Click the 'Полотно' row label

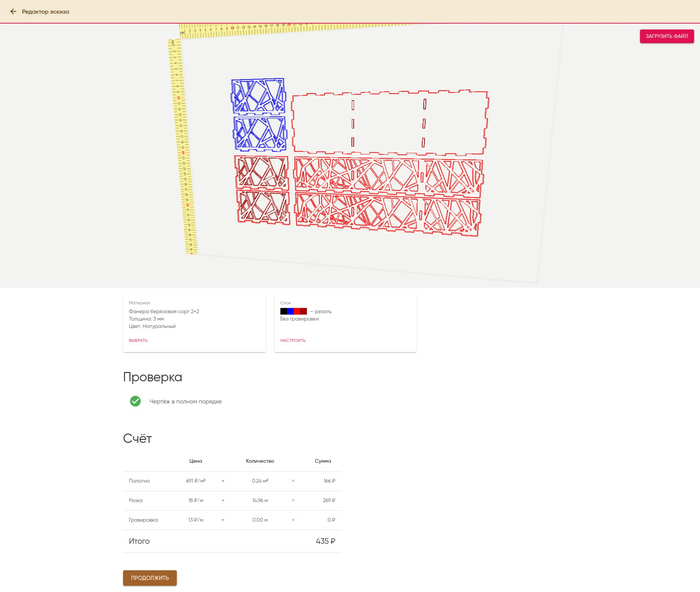pyautogui.click(x=139, y=481)
